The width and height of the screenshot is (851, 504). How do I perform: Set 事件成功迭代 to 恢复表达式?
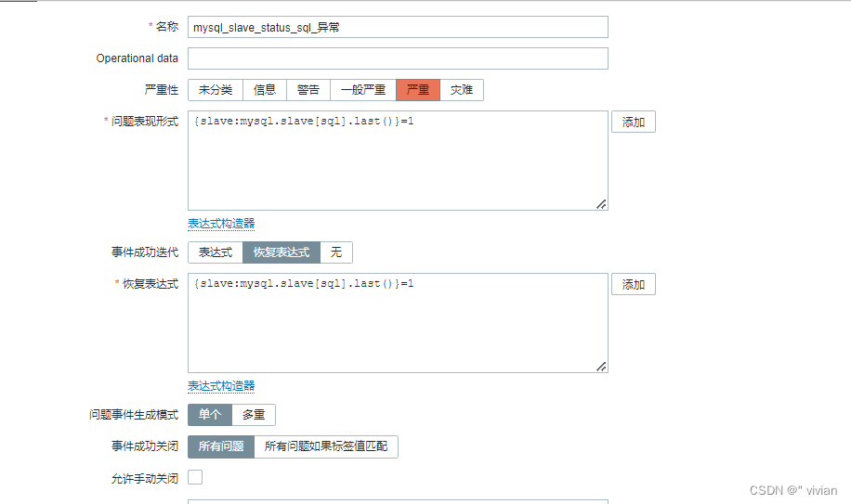281,252
